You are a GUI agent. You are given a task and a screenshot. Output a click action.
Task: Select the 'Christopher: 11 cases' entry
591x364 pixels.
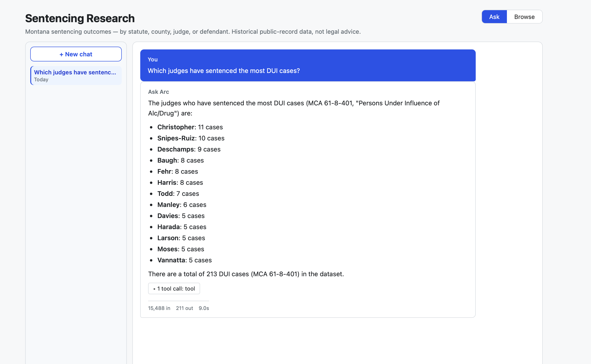(x=190, y=127)
